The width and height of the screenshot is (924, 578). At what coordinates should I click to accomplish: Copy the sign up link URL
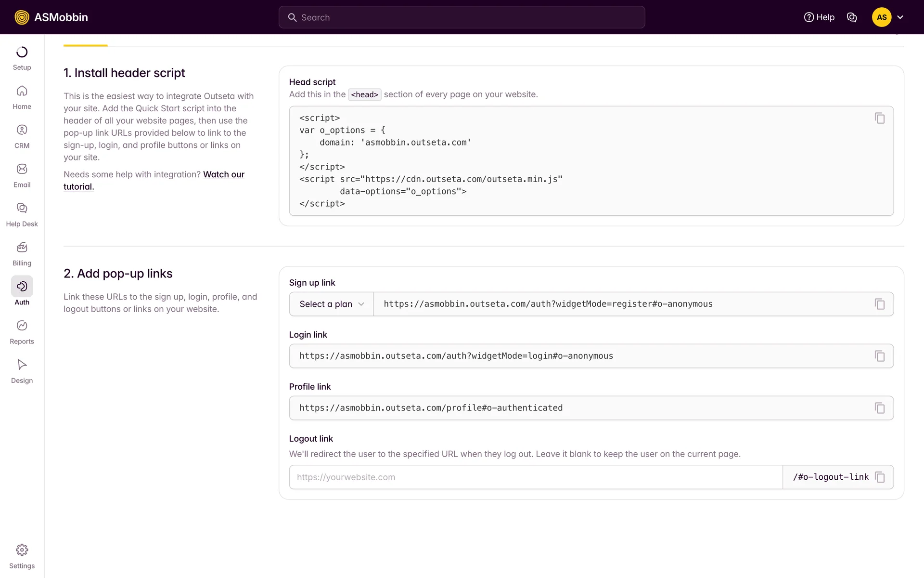point(879,304)
